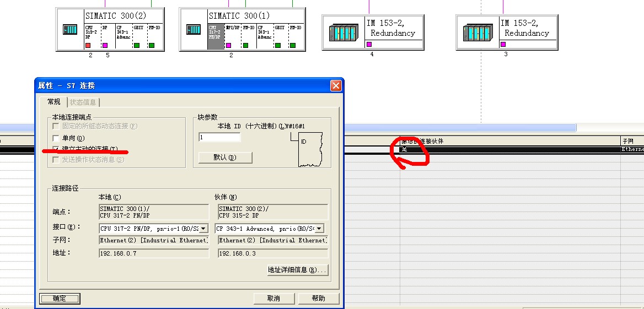Click the green GBIT node in SIMATIC 300(2)
Image resolution: width=644 pixels, height=309 pixels.
pyautogui.click(x=137, y=45)
